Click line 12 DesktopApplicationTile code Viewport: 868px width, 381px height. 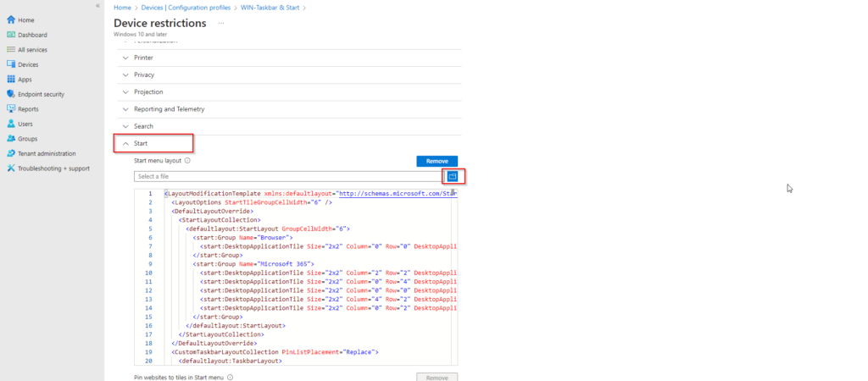pyautogui.click(x=328, y=290)
